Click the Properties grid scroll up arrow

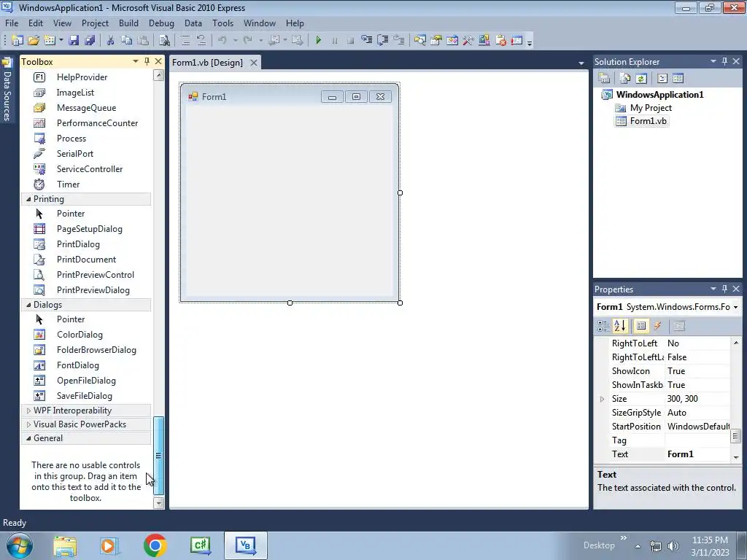pyautogui.click(x=736, y=343)
